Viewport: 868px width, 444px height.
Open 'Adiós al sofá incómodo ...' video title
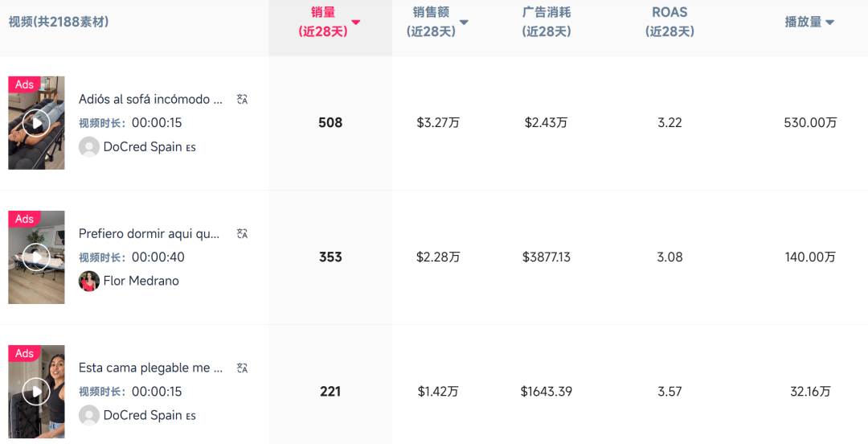(x=150, y=99)
